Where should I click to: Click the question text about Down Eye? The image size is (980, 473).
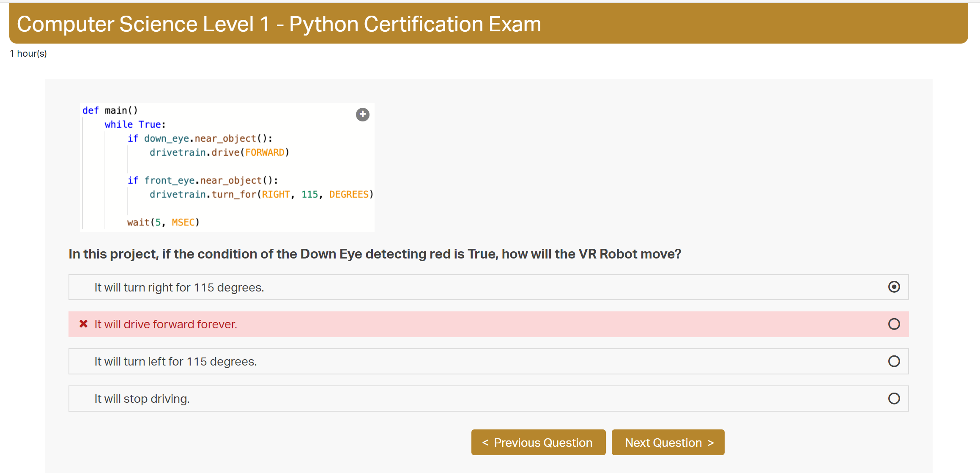click(375, 254)
